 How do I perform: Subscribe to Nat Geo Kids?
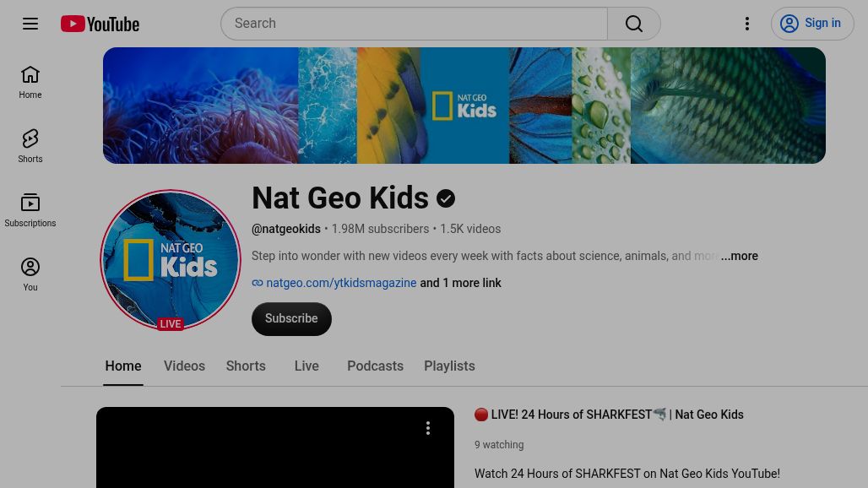pyautogui.click(x=292, y=318)
